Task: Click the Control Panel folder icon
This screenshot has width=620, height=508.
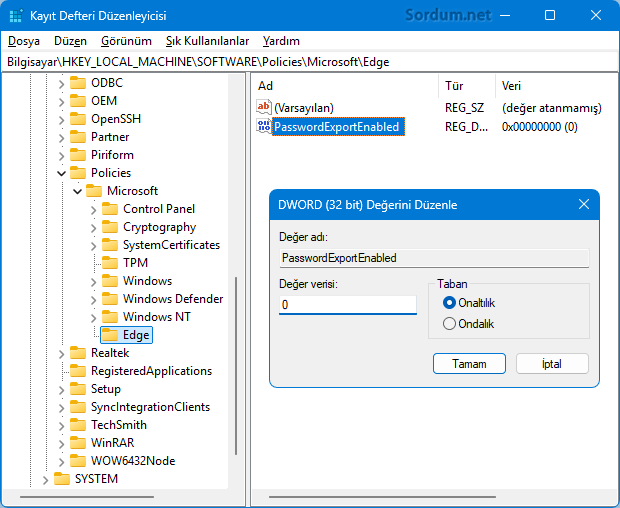Action: point(110,209)
